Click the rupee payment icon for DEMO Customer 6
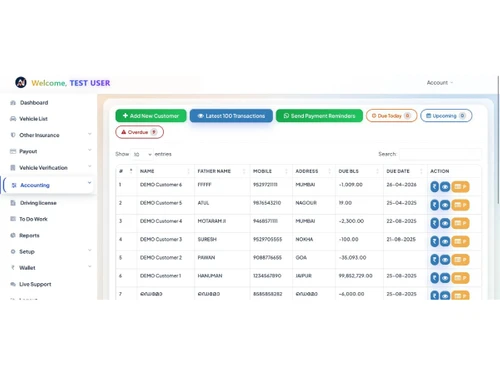The height and width of the screenshot is (375, 500). [434, 187]
